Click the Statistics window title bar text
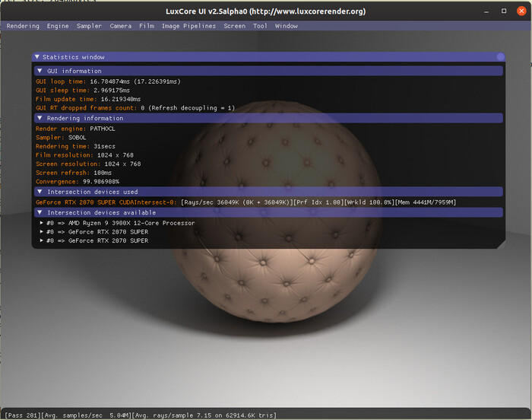 tap(74, 57)
